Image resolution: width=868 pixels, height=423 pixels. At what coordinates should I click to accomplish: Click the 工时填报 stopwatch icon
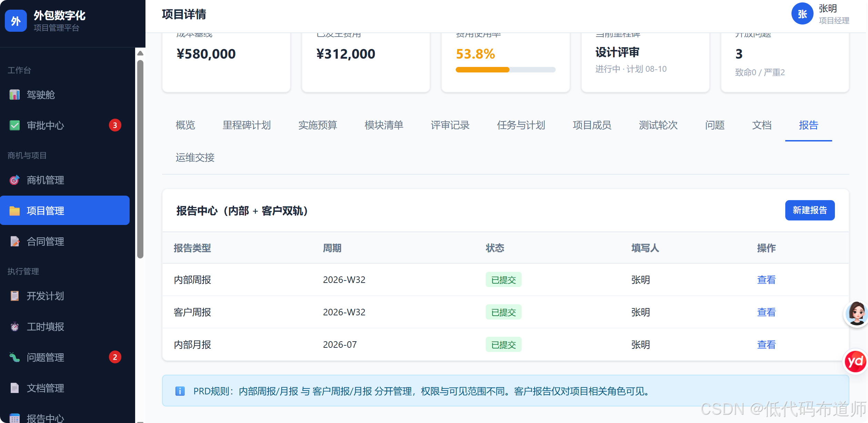click(14, 326)
